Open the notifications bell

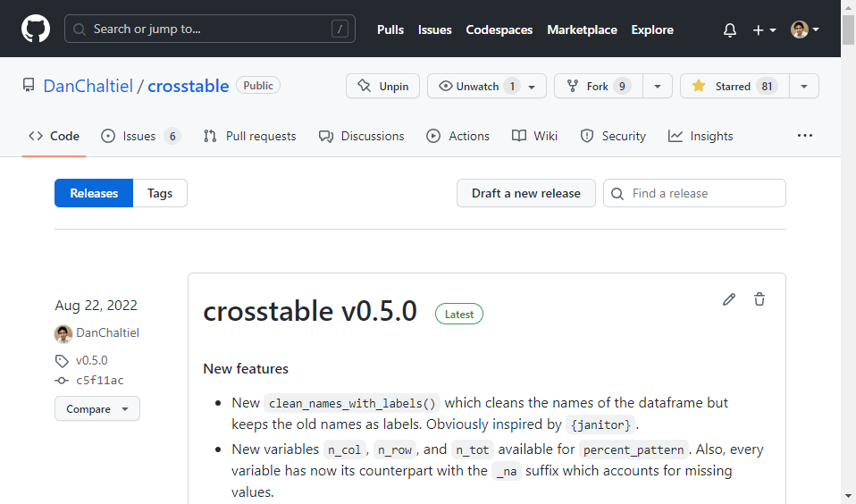(730, 29)
